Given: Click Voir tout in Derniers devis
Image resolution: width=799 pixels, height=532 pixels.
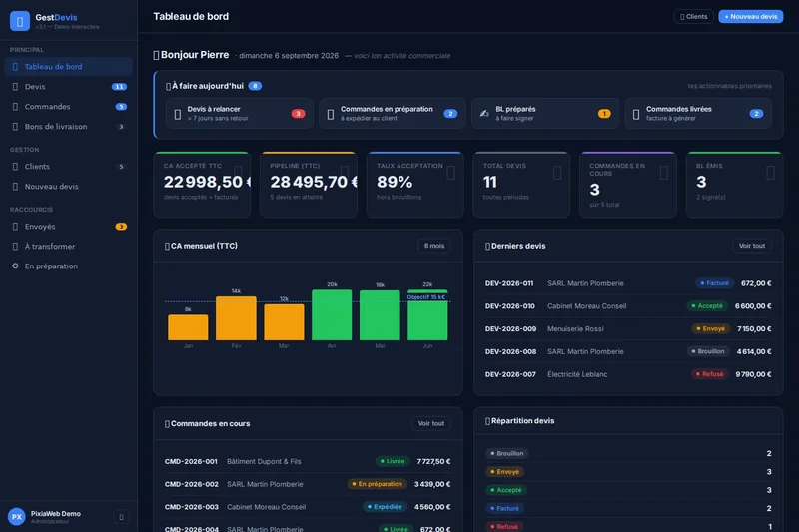Looking at the screenshot, I should [752, 246].
